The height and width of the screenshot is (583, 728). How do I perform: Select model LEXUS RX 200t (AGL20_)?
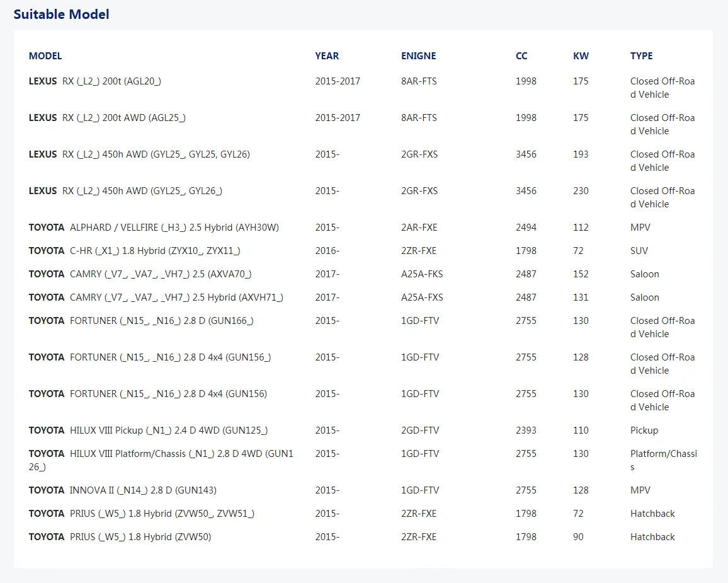click(x=94, y=81)
